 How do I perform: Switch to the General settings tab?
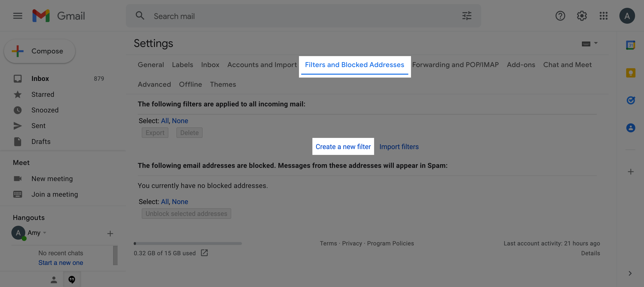pos(151,64)
